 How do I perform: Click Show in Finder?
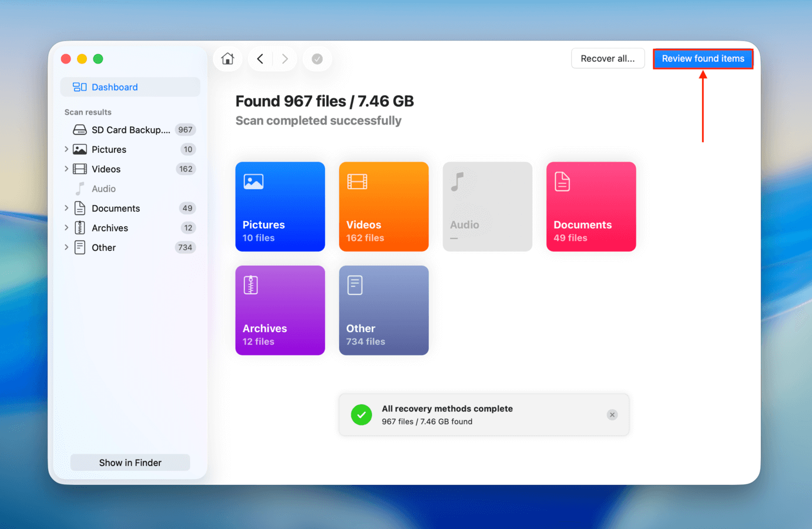click(129, 462)
